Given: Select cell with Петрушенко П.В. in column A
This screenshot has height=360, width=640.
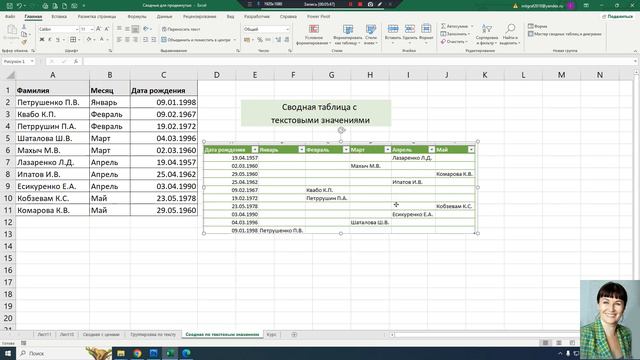Looking at the screenshot, I should pyautogui.click(x=52, y=102).
